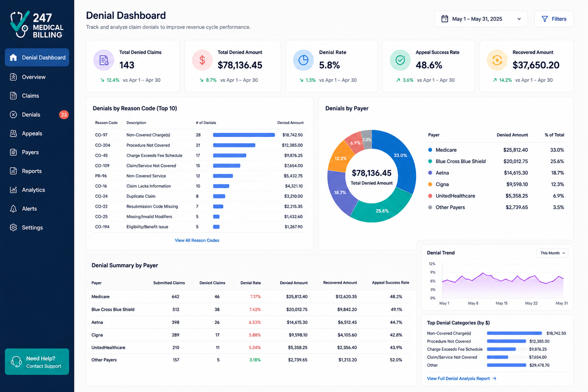
Task: Click the $1,267.90 denied amount
Action: click(293, 227)
